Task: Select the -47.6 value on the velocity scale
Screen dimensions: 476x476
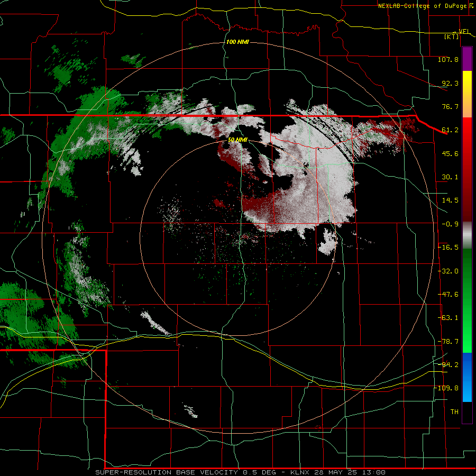Action: tap(448, 295)
